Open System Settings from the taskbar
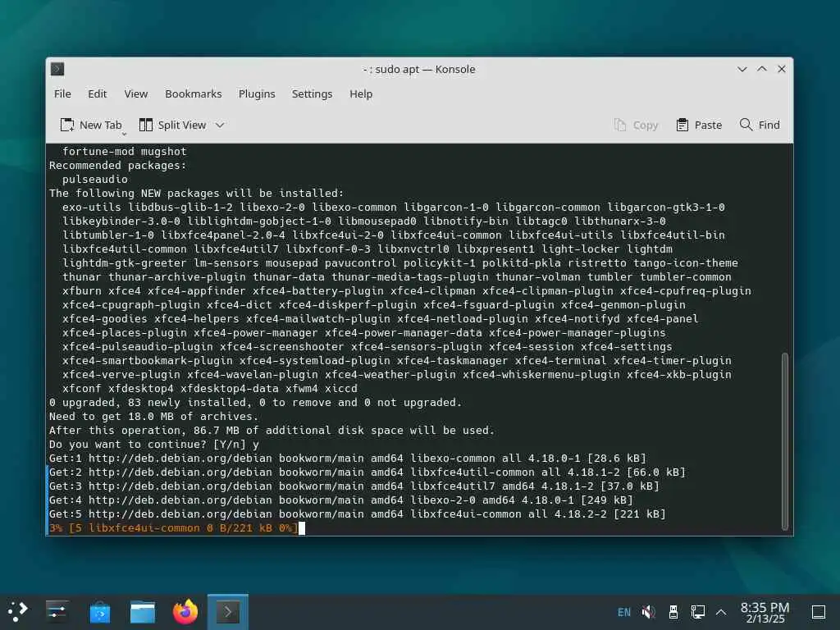 pos(57,612)
